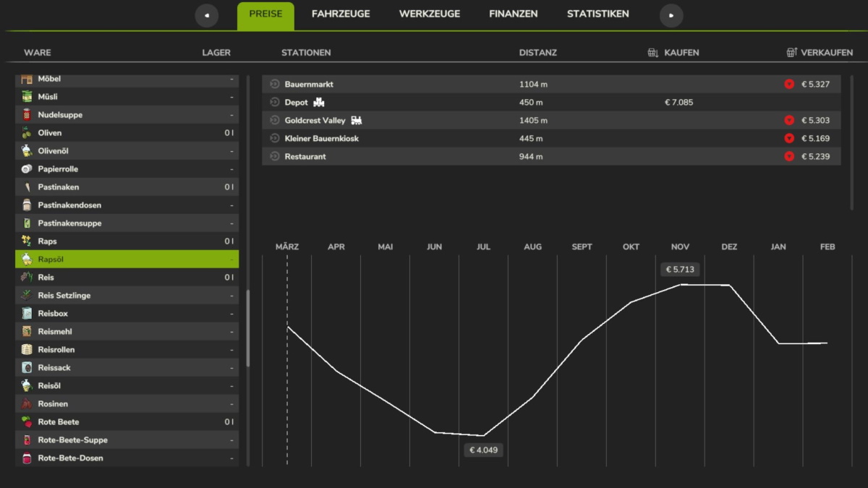Click the Raps plant icon
Screen dimensions: 868x488
pos(27,241)
